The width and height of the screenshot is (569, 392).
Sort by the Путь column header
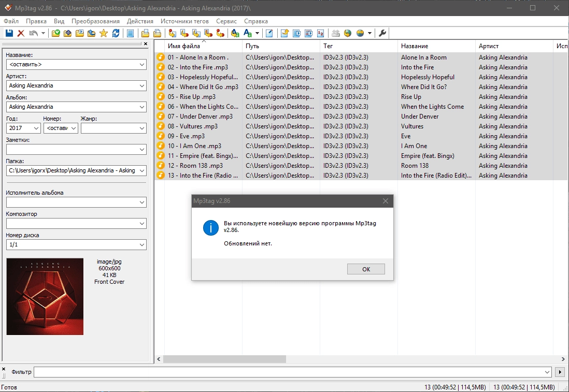point(281,46)
